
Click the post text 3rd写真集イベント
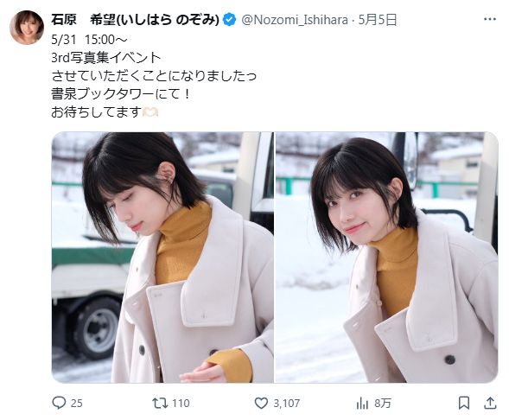click(106, 57)
